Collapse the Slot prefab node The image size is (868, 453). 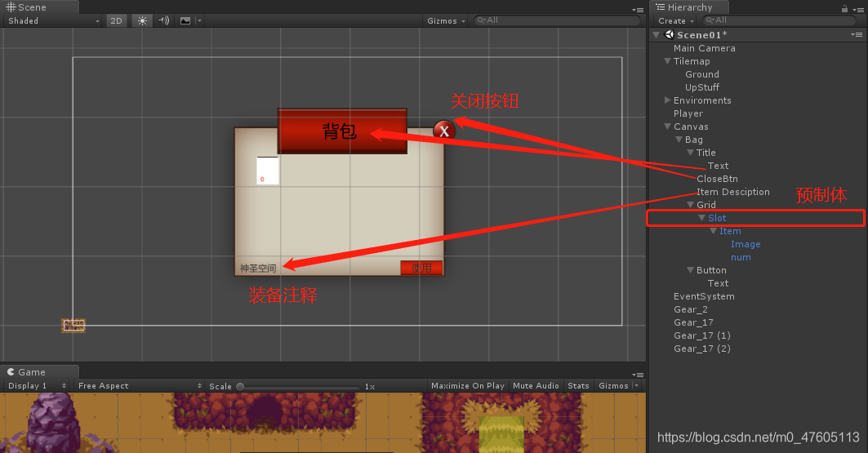pos(702,218)
